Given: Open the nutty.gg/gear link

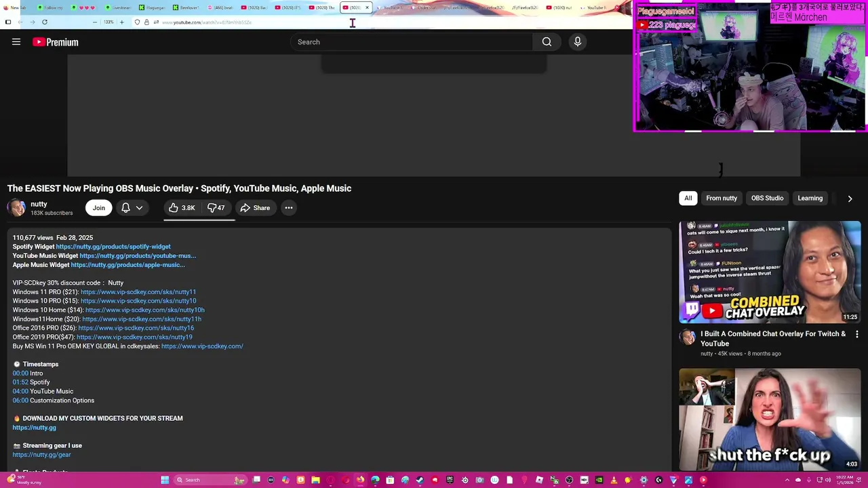Looking at the screenshot, I should tap(41, 455).
